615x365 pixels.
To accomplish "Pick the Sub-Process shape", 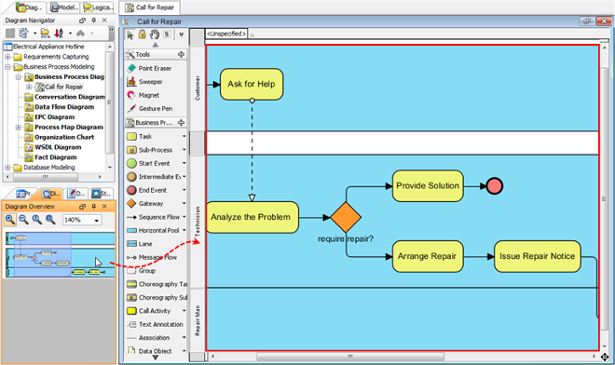I will [150, 150].
